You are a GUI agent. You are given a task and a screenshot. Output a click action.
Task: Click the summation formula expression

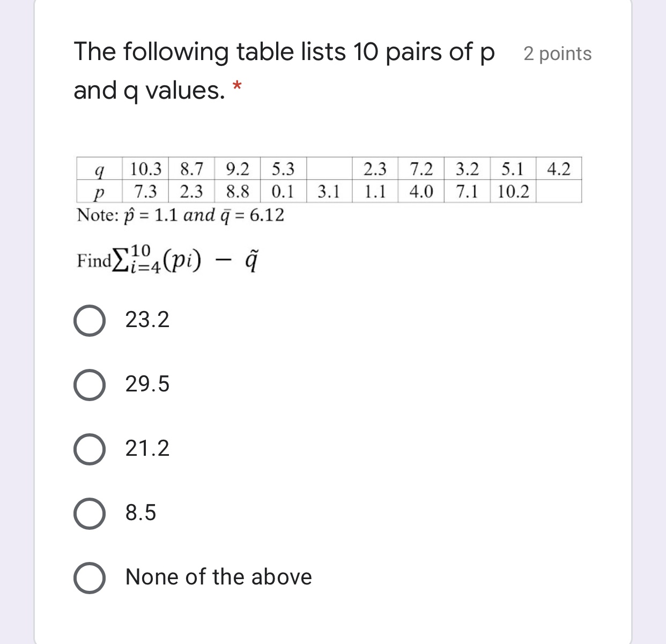(x=166, y=260)
